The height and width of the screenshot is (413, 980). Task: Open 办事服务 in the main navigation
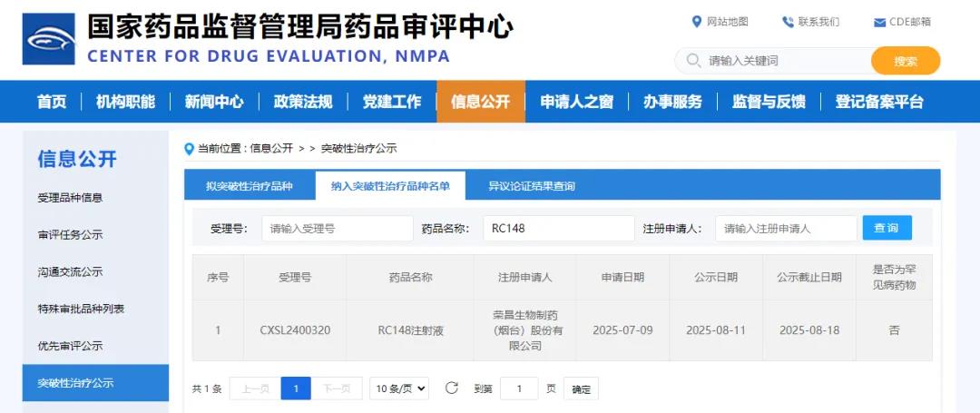click(x=673, y=102)
